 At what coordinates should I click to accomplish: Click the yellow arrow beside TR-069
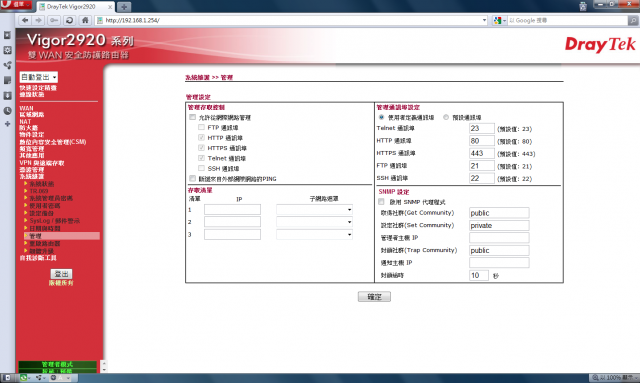[x=26, y=191]
